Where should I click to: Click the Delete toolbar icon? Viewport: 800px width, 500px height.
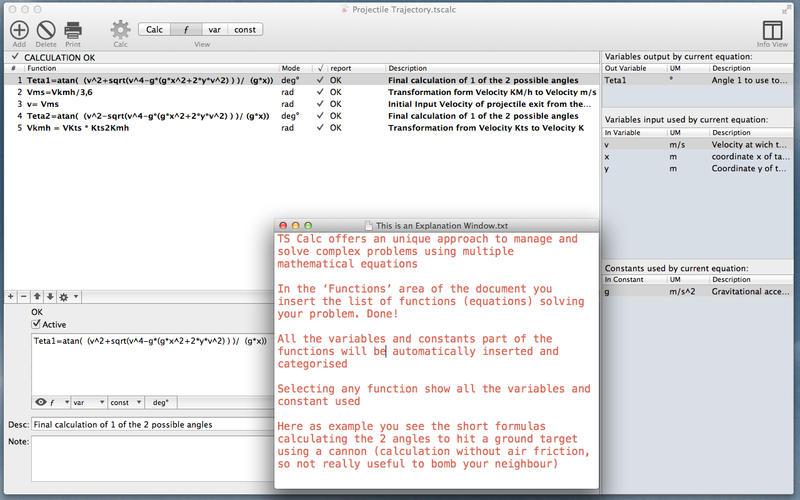click(46, 30)
